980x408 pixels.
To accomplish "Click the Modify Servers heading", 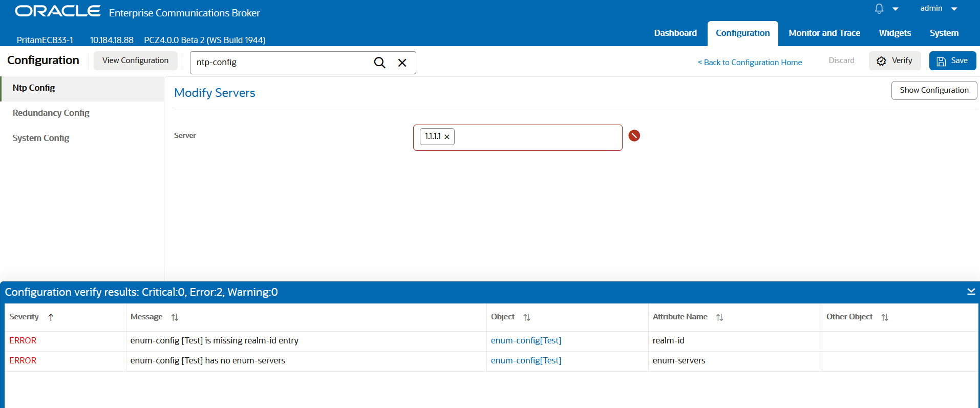I will point(215,93).
